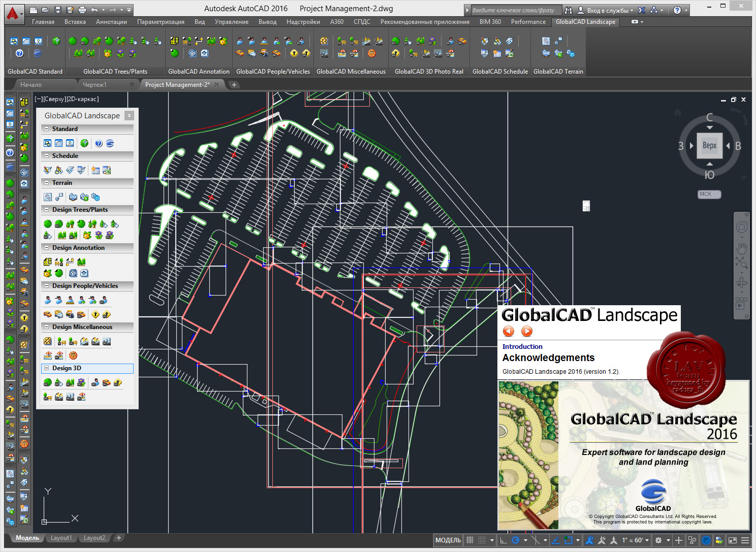This screenshot has height=552, width=756.
Task: Click the green crosshair icon in ribbon GlobalCAD Standard panel
Action: [56, 41]
